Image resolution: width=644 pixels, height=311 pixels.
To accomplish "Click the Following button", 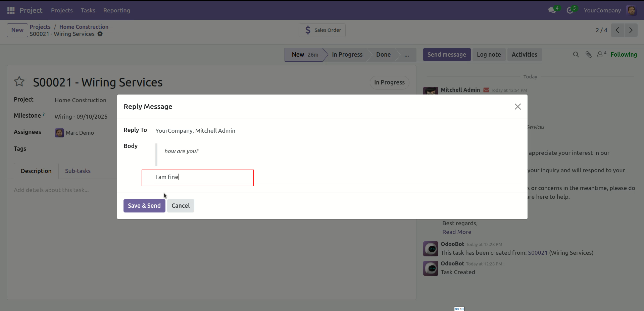I will (624, 55).
